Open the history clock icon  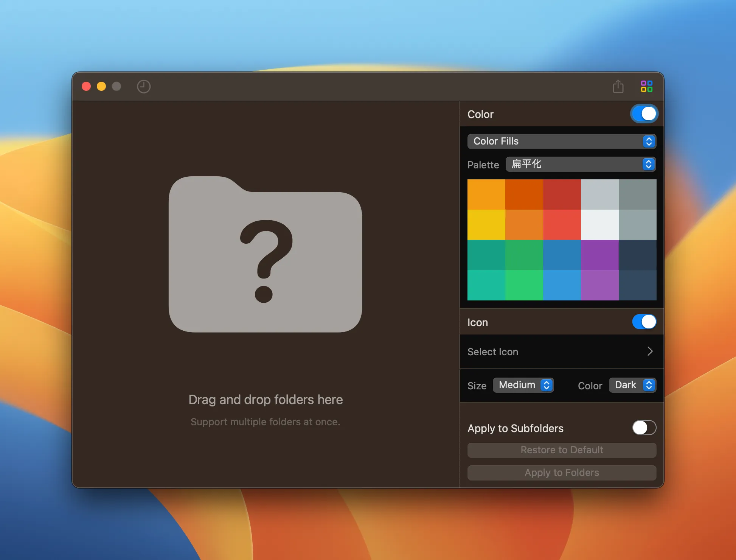tap(144, 87)
